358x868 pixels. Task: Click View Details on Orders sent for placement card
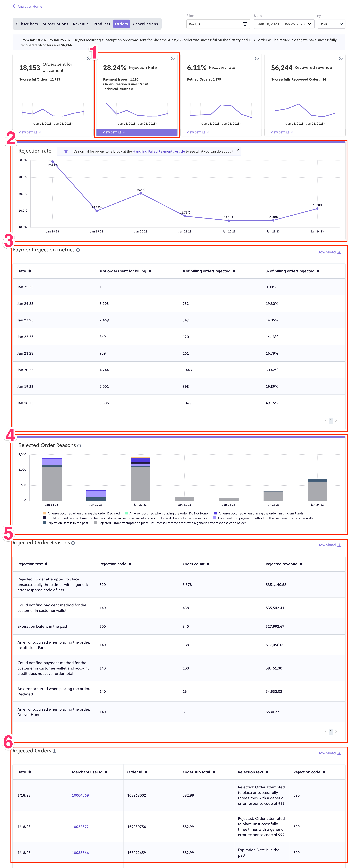(30, 132)
